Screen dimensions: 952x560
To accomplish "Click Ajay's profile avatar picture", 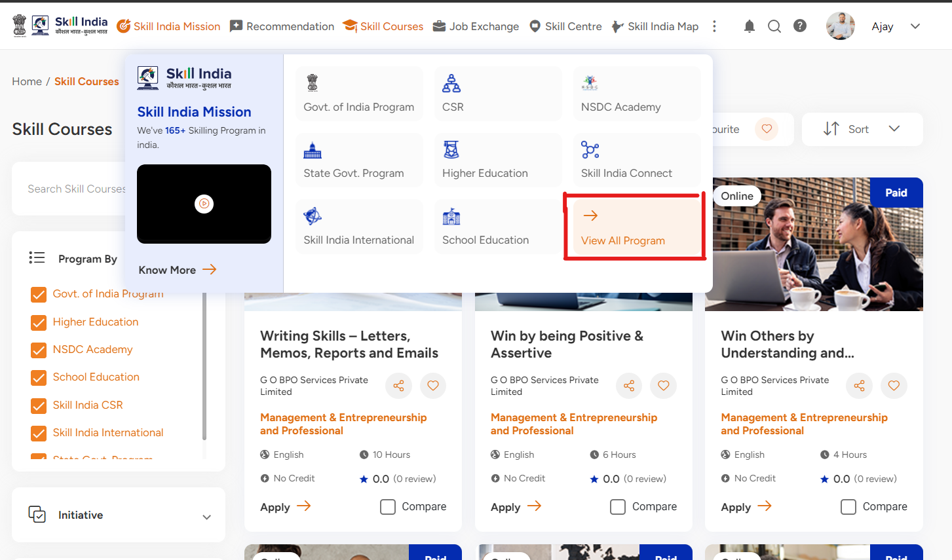I will pyautogui.click(x=841, y=26).
